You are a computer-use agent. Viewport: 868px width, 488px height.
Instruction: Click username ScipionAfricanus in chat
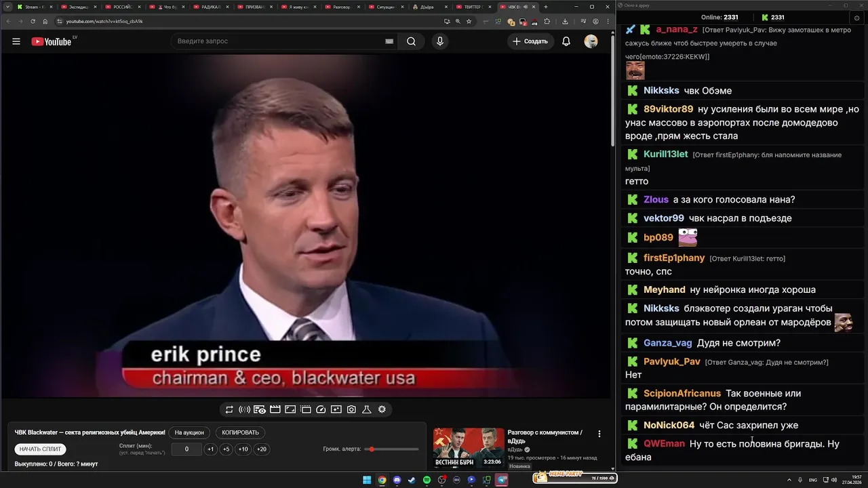click(682, 393)
